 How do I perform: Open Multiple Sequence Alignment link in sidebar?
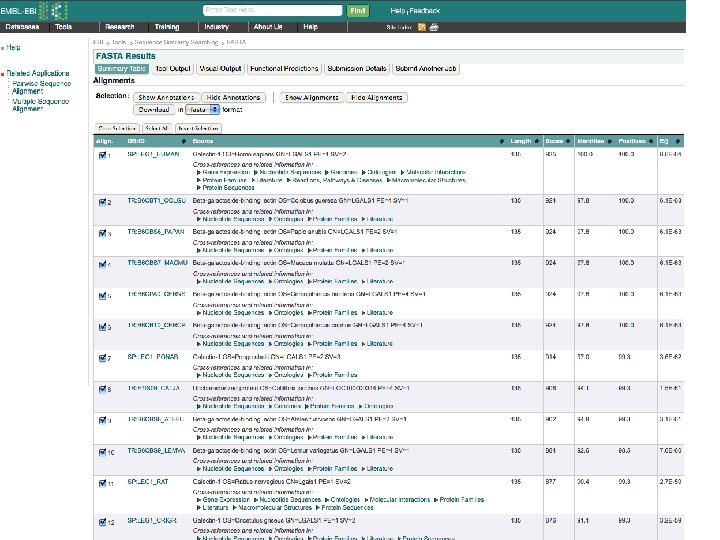(40, 105)
